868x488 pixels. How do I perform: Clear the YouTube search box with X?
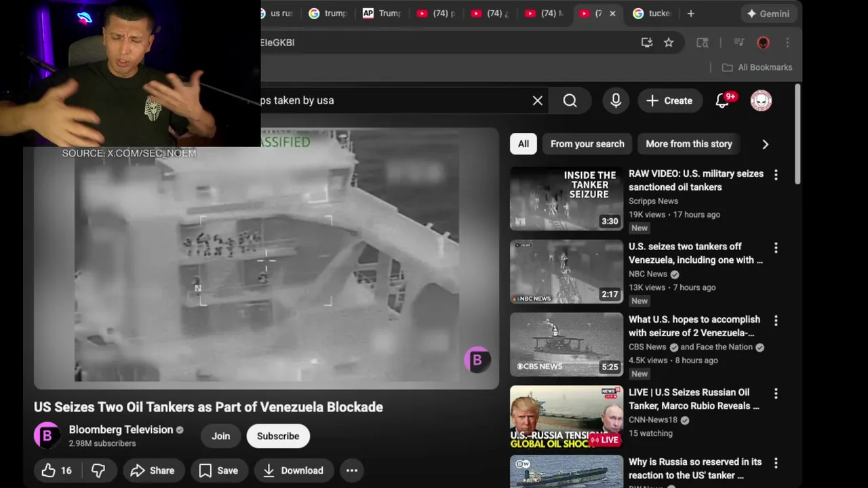[x=537, y=100]
